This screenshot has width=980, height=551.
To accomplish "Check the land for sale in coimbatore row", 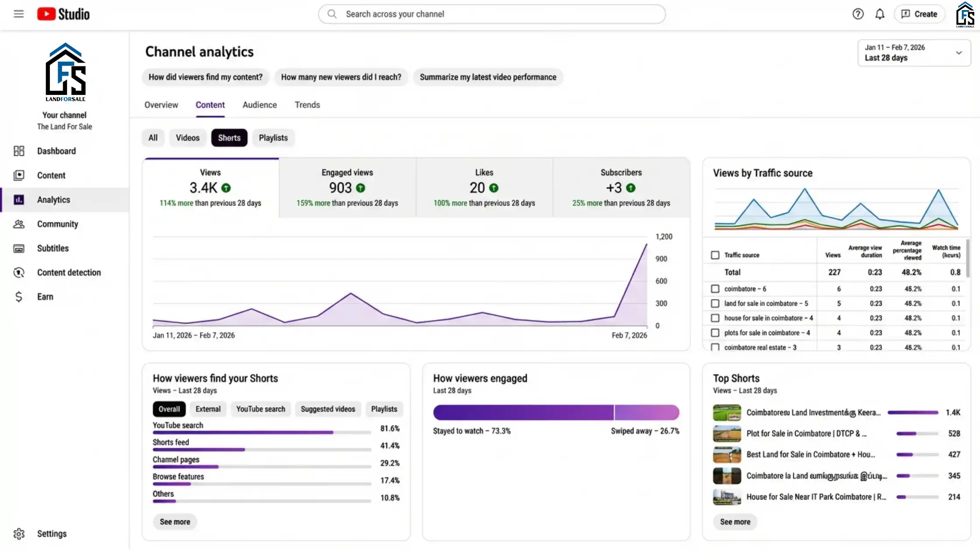I will click(x=716, y=303).
